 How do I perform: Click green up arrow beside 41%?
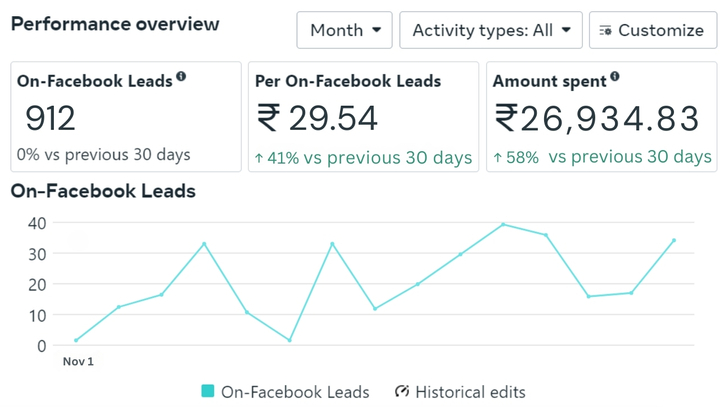click(x=259, y=158)
